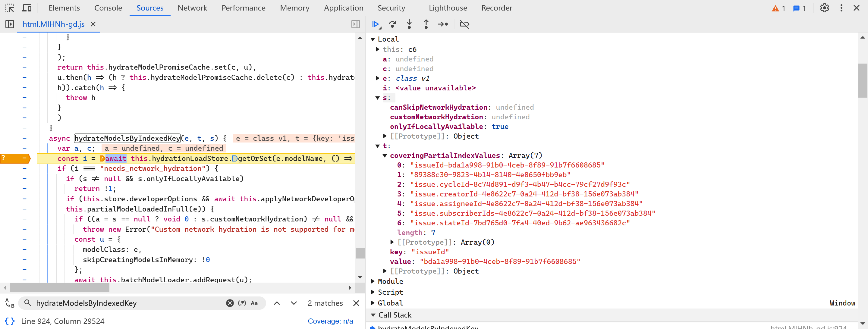Switch to the Network tab
Viewport: 868px width, 329px height.
[192, 8]
